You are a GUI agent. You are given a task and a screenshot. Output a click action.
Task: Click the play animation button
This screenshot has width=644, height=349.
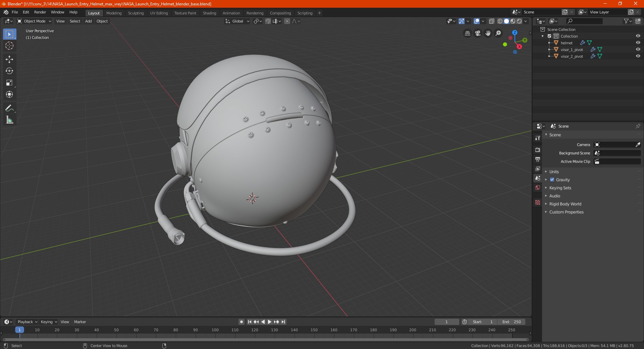coord(270,322)
